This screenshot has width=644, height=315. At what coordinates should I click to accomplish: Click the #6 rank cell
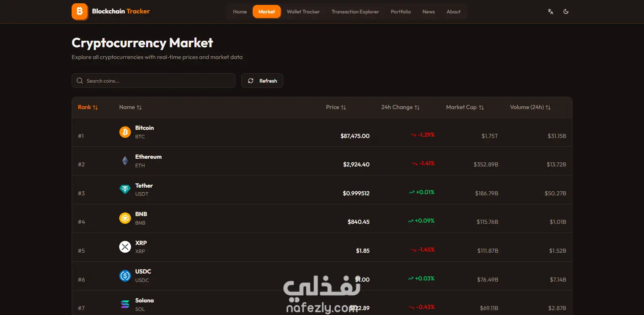click(81, 280)
